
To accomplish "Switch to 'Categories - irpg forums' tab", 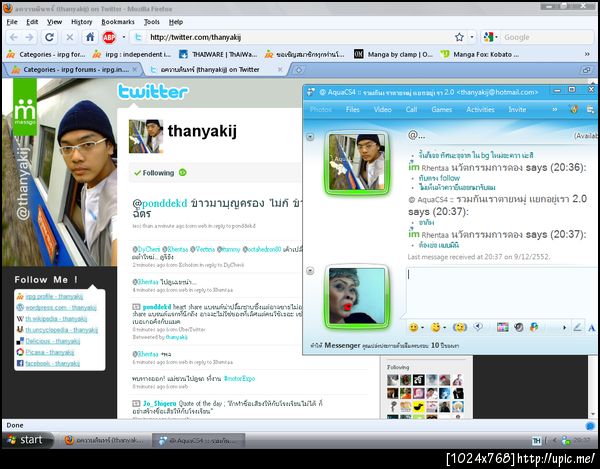I will pos(73,70).
